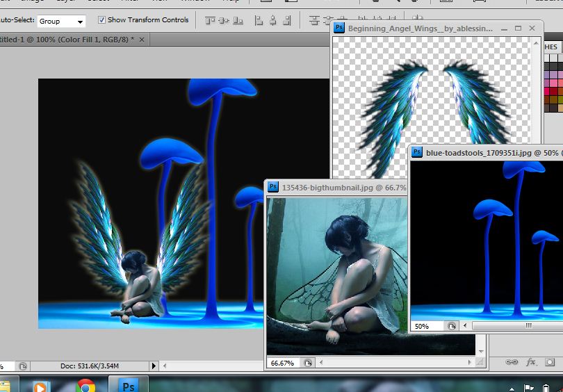Viewport: 563px width, 392px height.
Task: Click the Link Layers icon
Action: [512, 362]
